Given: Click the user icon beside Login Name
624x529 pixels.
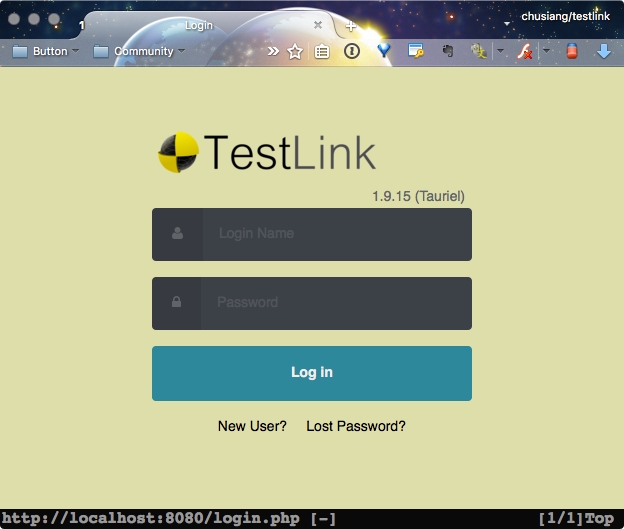Looking at the screenshot, I should click(x=178, y=234).
